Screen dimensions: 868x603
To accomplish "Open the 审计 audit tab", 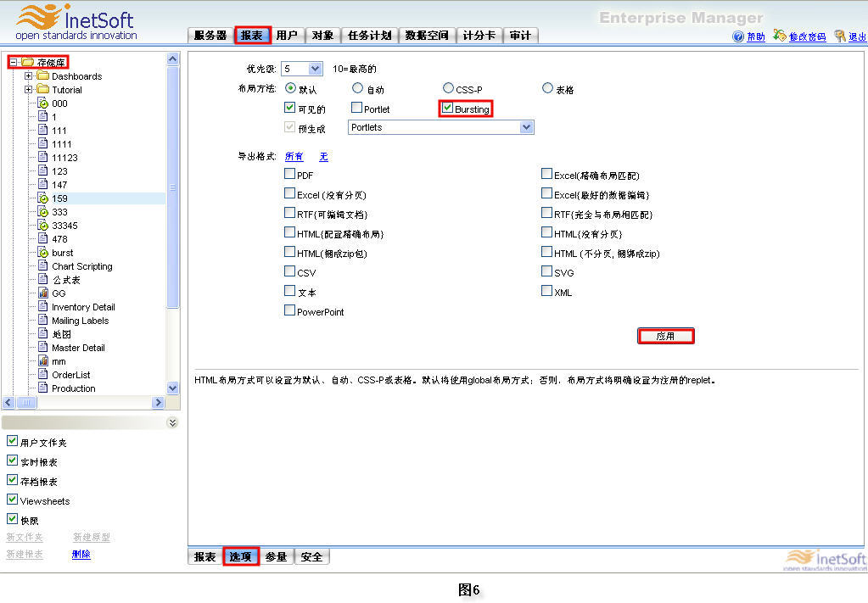I will (x=520, y=36).
